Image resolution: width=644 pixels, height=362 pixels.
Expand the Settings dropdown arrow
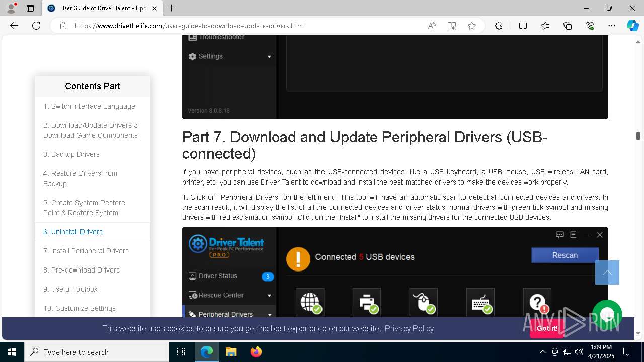click(269, 57)
